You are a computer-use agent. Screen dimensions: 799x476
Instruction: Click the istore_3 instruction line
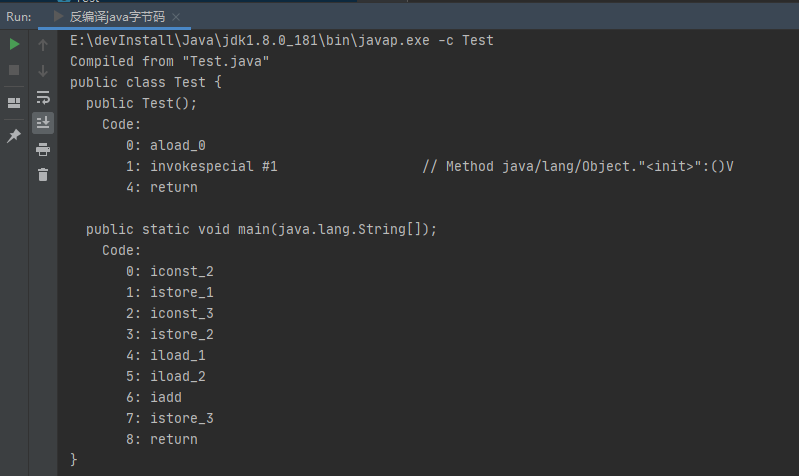[x=170, y=418]
